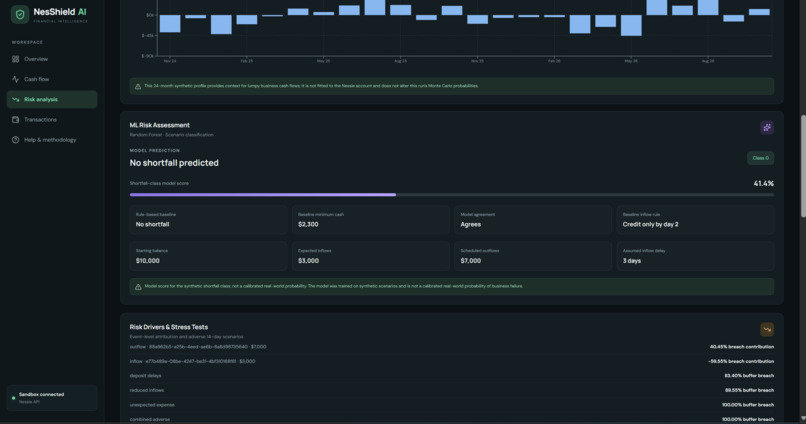Click the Random Forest Scenario classification subtitle

pos(171,135)
